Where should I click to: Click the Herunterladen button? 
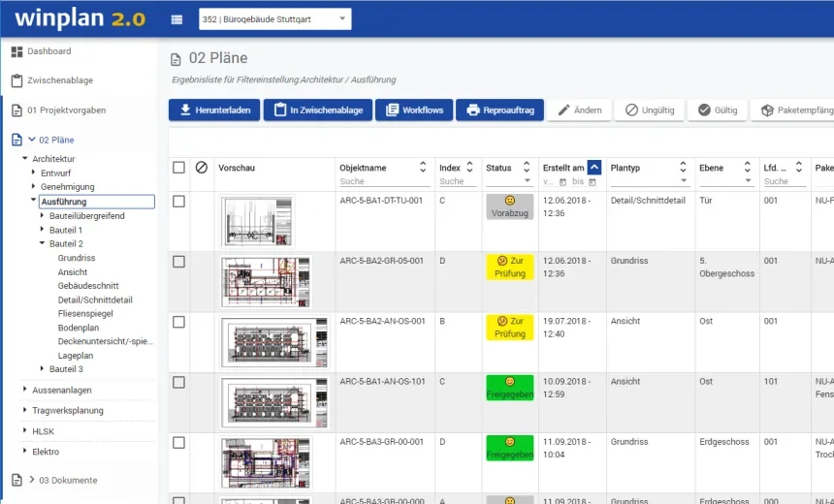[x=214, y=110]
